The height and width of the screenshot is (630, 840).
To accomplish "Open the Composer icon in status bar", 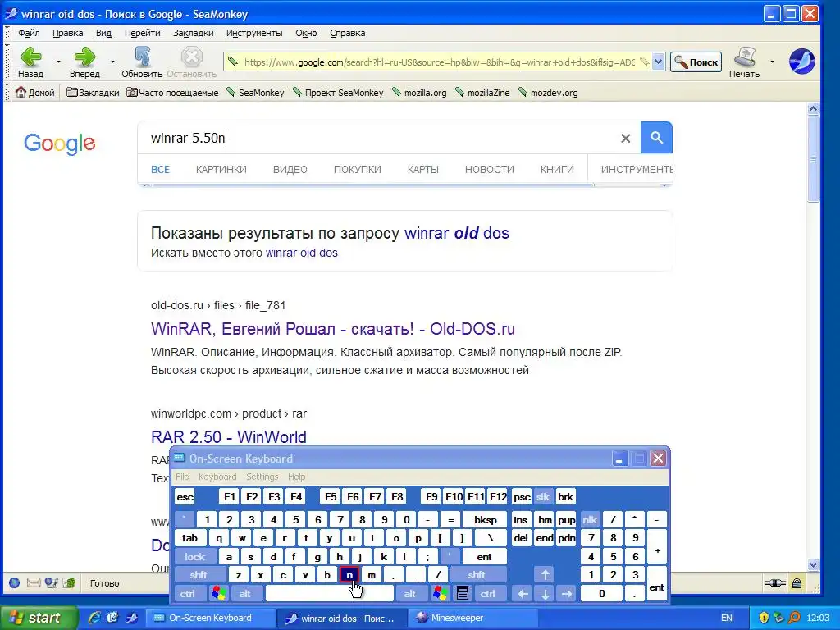I will click(x=52, y=583).
